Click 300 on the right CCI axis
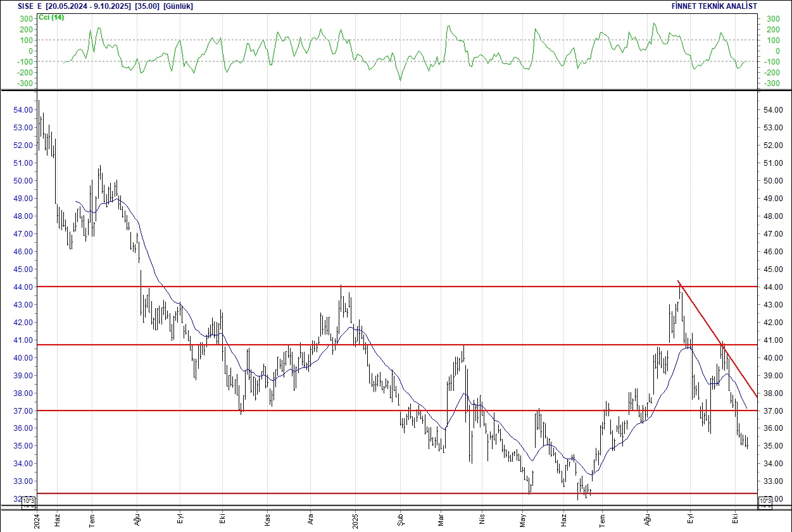The height and width of the screenshot is (532, 792). pyautogui.click(x=772, y=19)
